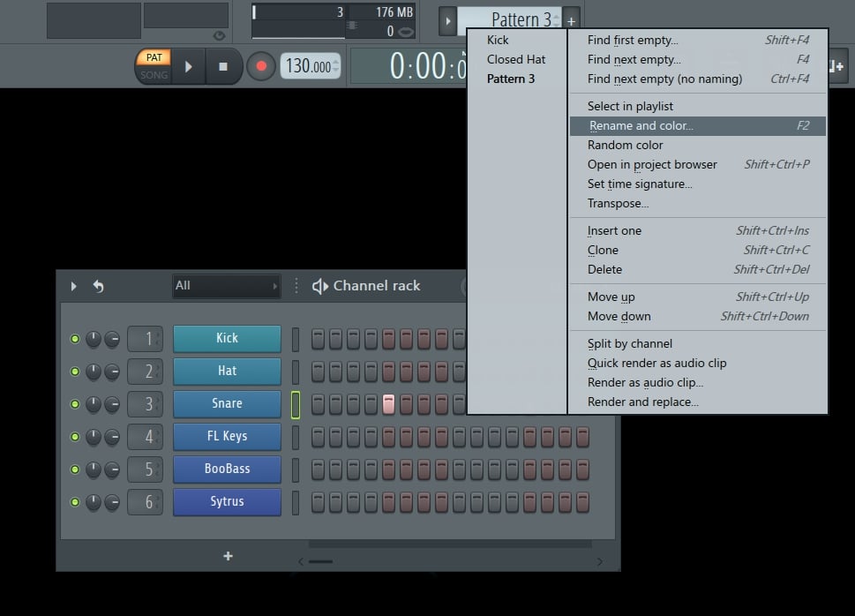Click the Record button
Screen dimensions: 855x616
pyautogui.click(x=260, y=66)
